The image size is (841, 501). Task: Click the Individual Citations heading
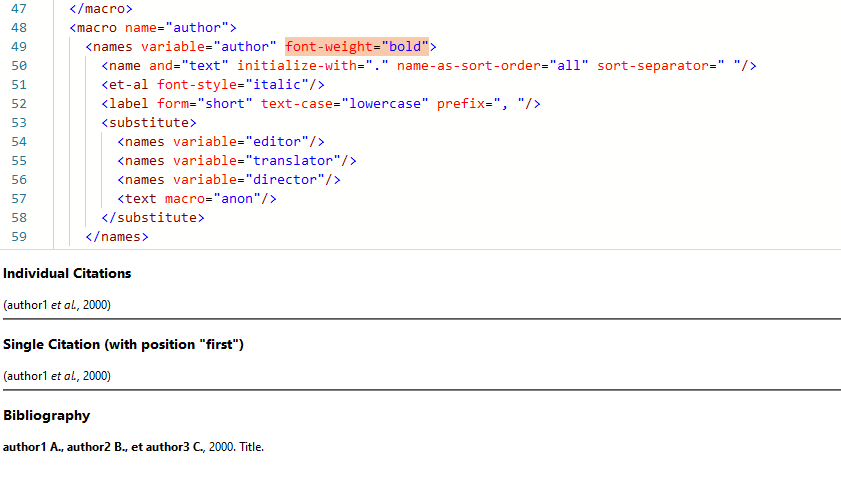point(67,273)
